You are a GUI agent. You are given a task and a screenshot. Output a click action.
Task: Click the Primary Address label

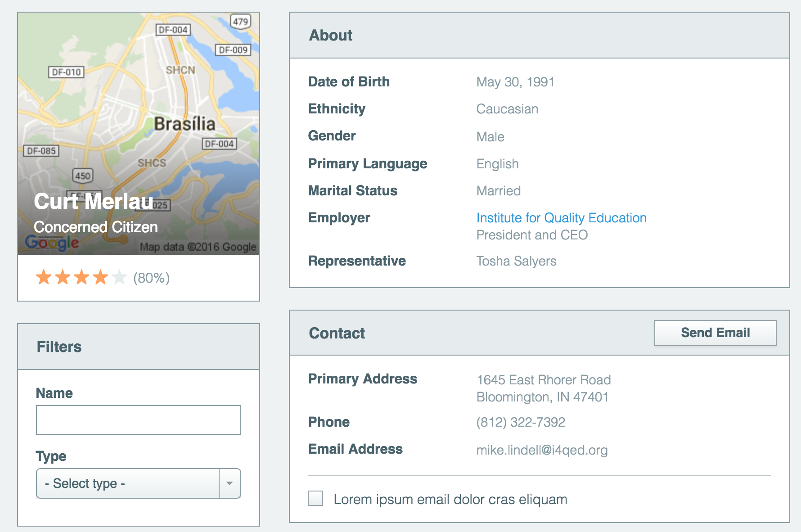tap(363, 379)
